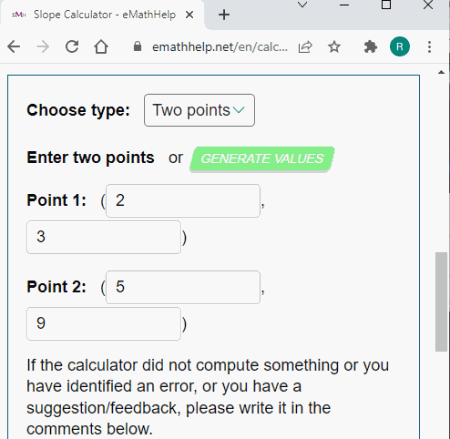Close the Slope Calculator tab
Image resolution: width=450 pixels, height=439 pixels.
(189, 15)
